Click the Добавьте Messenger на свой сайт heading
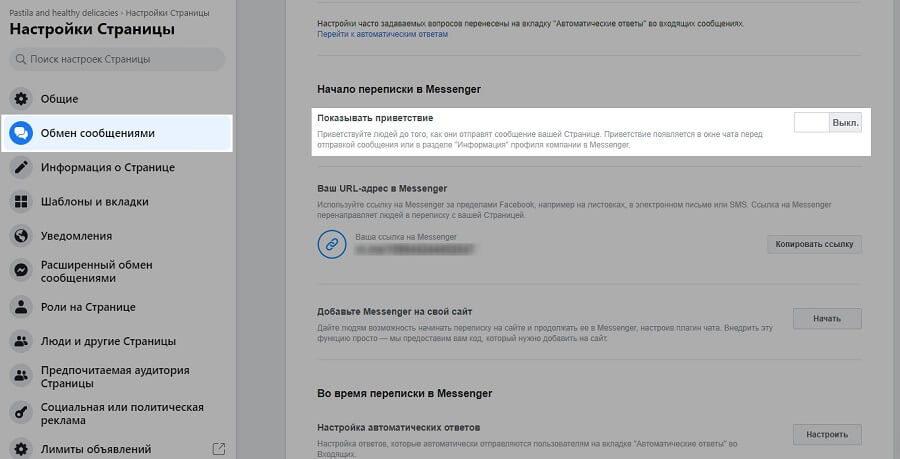Viewport: 900px width, 459px height. pos(395,312)
